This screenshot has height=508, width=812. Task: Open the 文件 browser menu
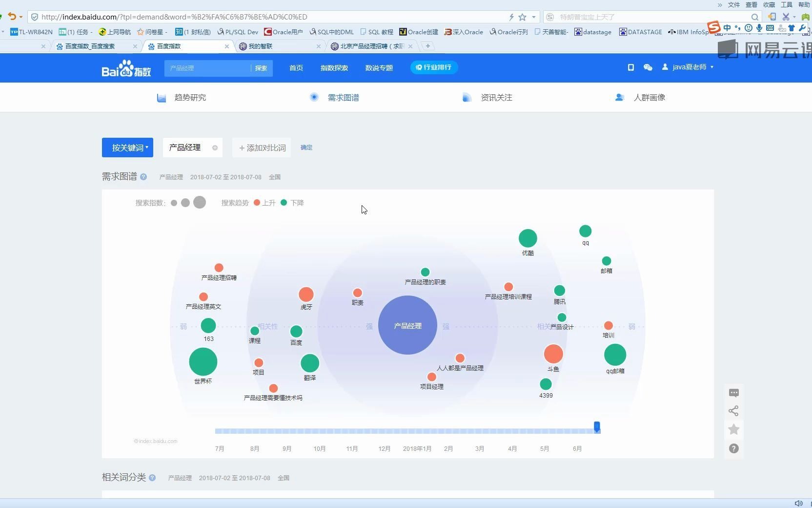(x=734, y=4)
